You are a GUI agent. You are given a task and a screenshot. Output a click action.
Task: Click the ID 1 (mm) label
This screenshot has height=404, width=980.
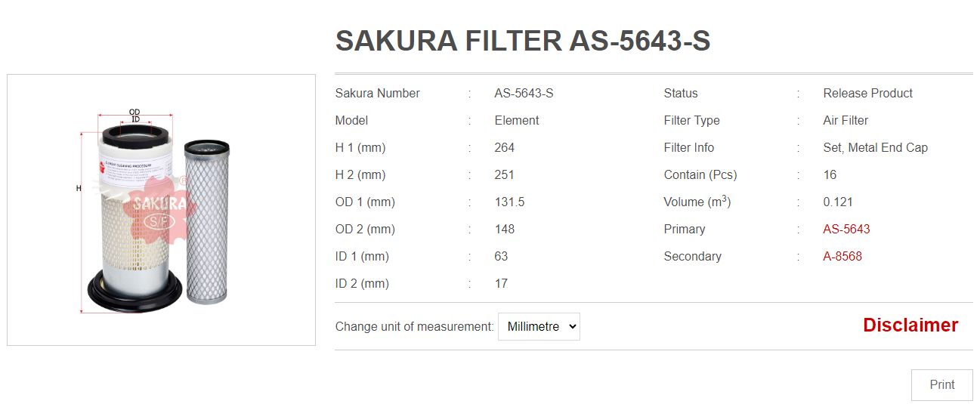(362, 256)
